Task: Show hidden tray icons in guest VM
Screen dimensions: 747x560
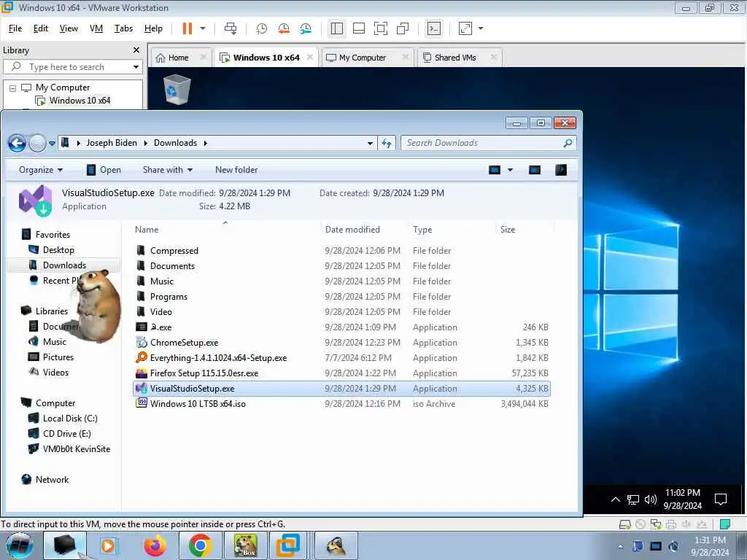Action: click(x=615, y=499)
